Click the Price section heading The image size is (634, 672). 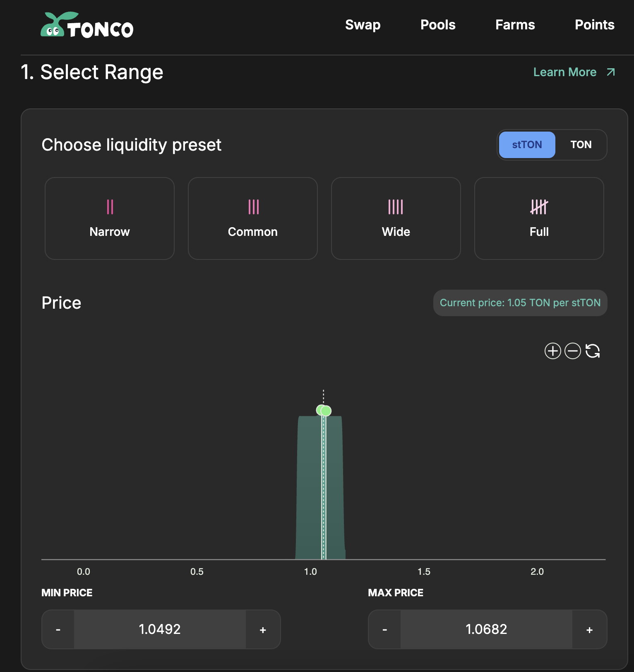tap(61, 303)
